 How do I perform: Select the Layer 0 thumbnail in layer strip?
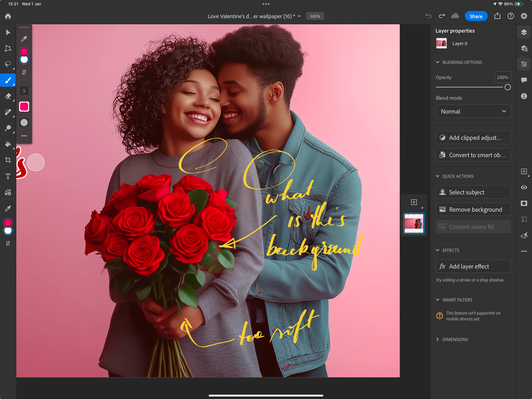(x=414, y=223)
